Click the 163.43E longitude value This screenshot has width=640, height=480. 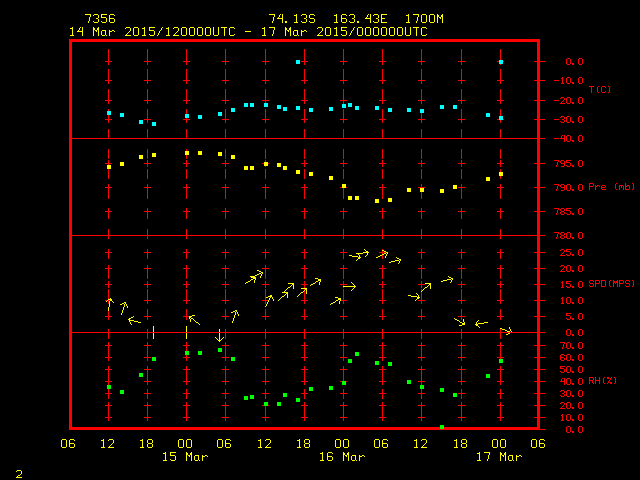353,19
